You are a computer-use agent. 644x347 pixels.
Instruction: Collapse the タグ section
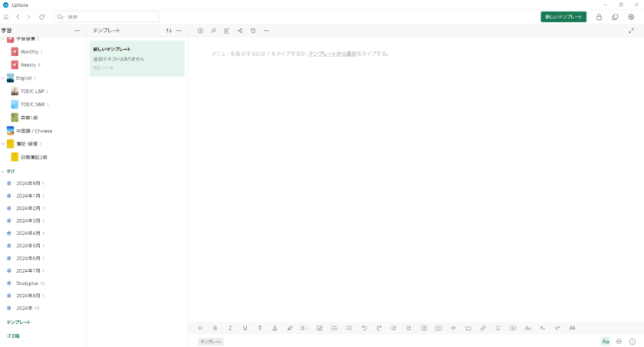click(x=3, y=172)
